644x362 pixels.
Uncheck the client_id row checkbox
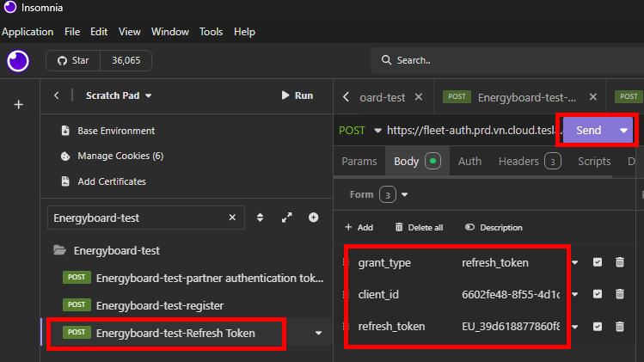(598, 294)
